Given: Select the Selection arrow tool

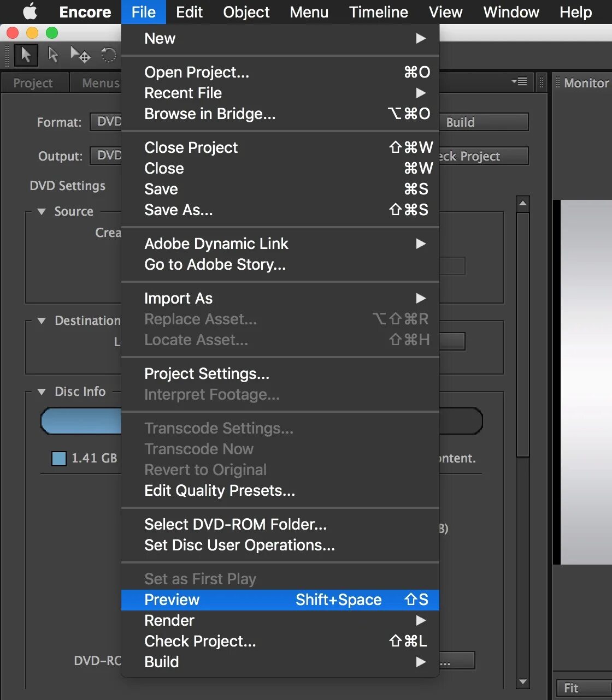Looking at the screenshot, I should click(x=25, y=55).
